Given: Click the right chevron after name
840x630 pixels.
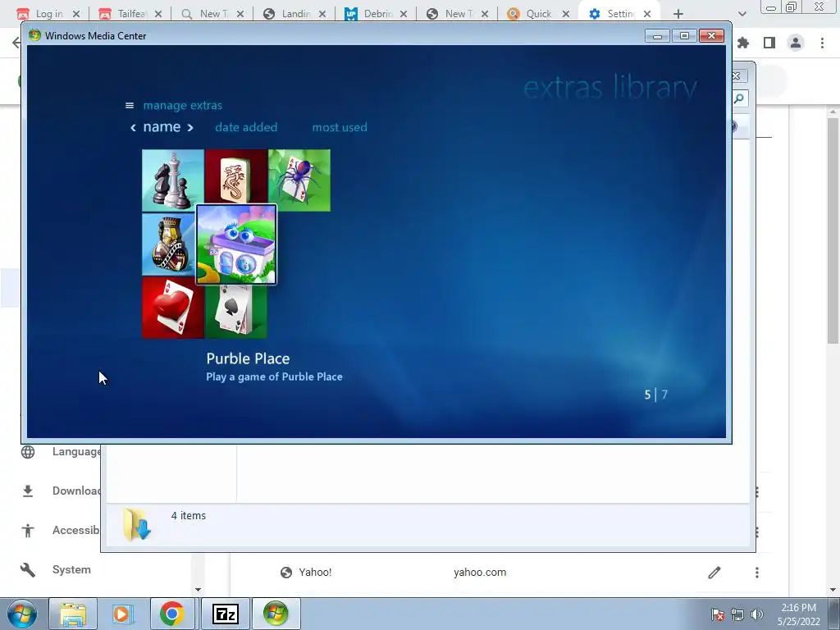Looking at the screenshot, I should [x=189, y=127].
